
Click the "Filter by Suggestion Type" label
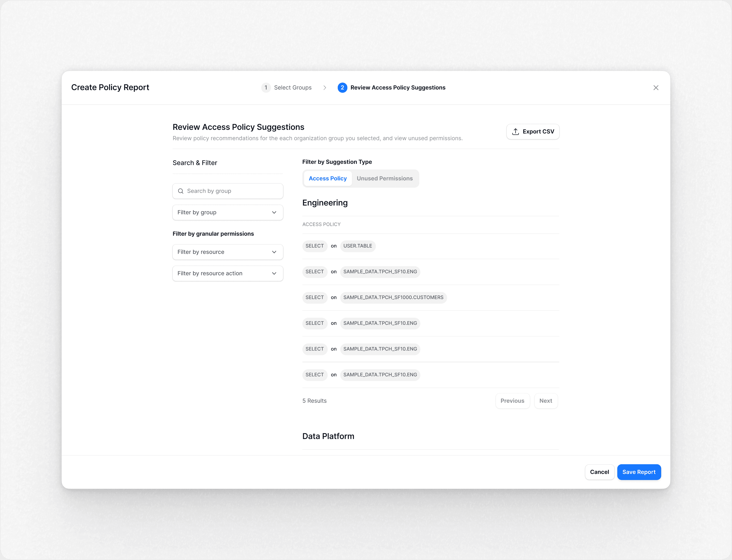337,162
